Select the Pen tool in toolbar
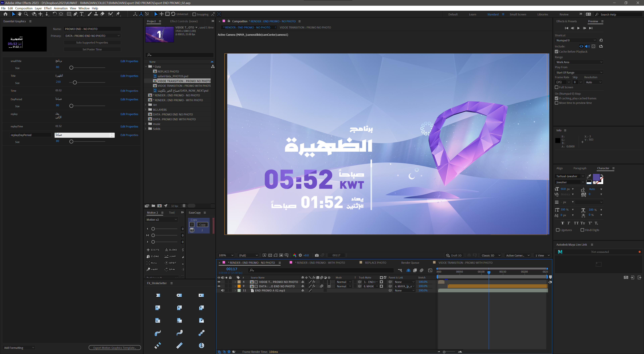Screen dimensions: 644x354 (75, 14)
